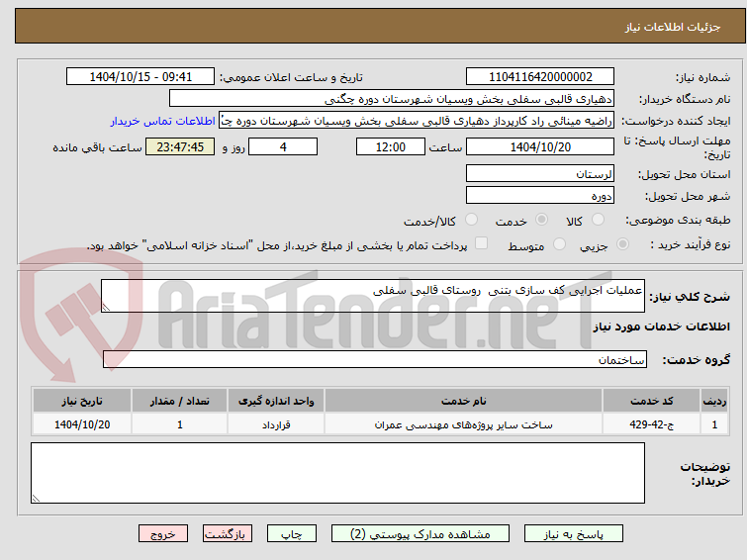Click the unit cell قرارداد
Screen dimensions: 747x560
[x=276, y=424]
